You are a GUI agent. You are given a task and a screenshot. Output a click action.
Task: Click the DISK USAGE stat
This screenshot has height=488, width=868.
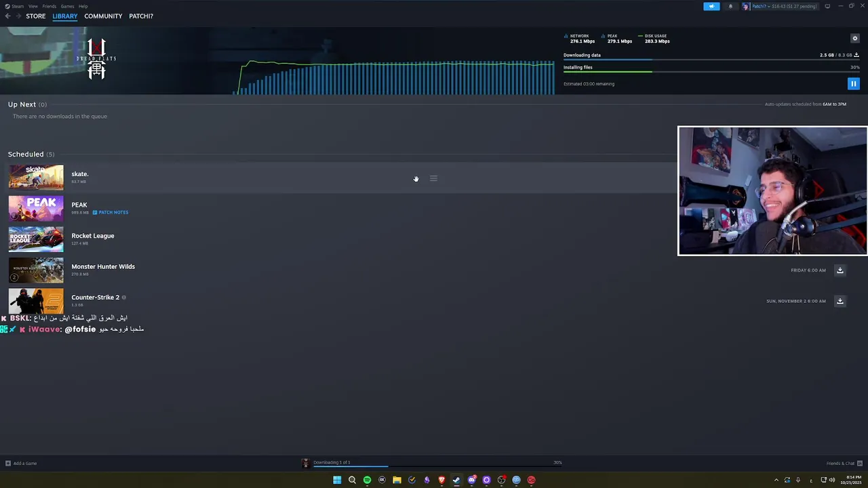pyautogui.click(x=654, y=39)
